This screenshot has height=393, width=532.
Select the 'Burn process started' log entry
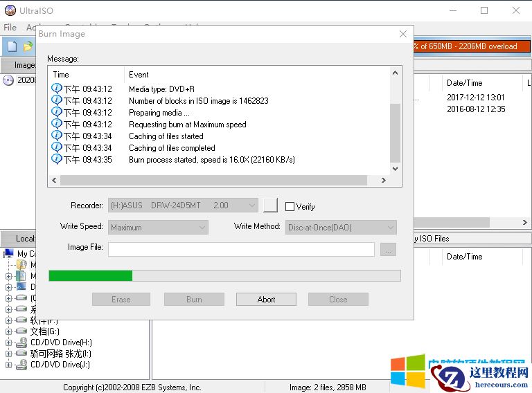point(212,160)
